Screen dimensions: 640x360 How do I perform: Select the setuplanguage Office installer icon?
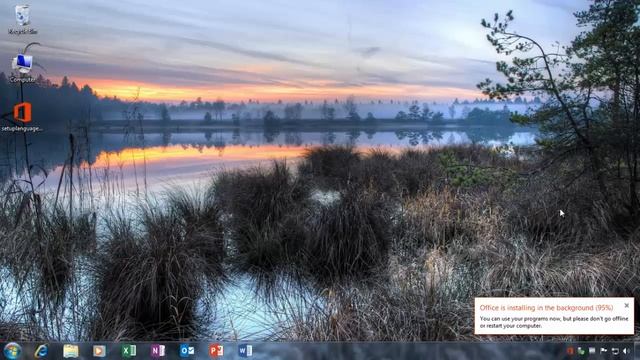[22, 117]
